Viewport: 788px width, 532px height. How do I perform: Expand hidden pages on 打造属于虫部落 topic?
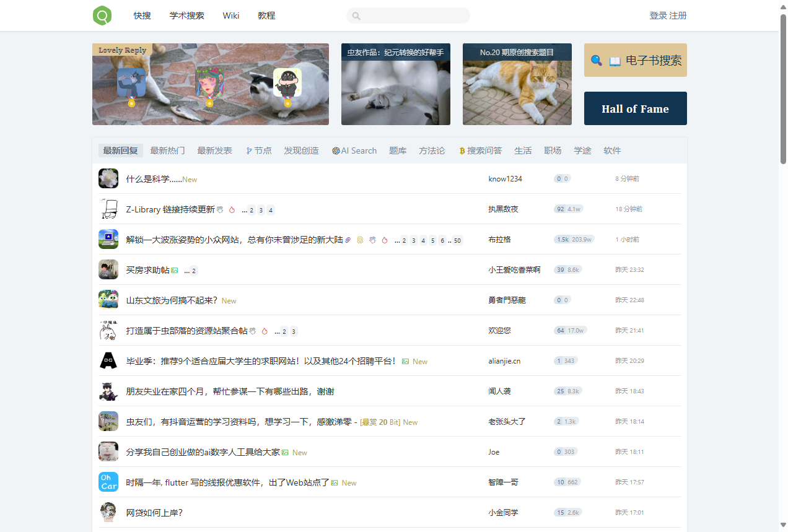coord(276,331)
